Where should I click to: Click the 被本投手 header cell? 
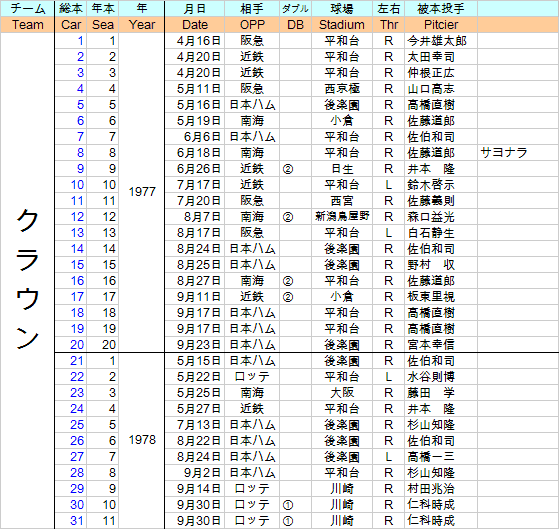(441, 9)
